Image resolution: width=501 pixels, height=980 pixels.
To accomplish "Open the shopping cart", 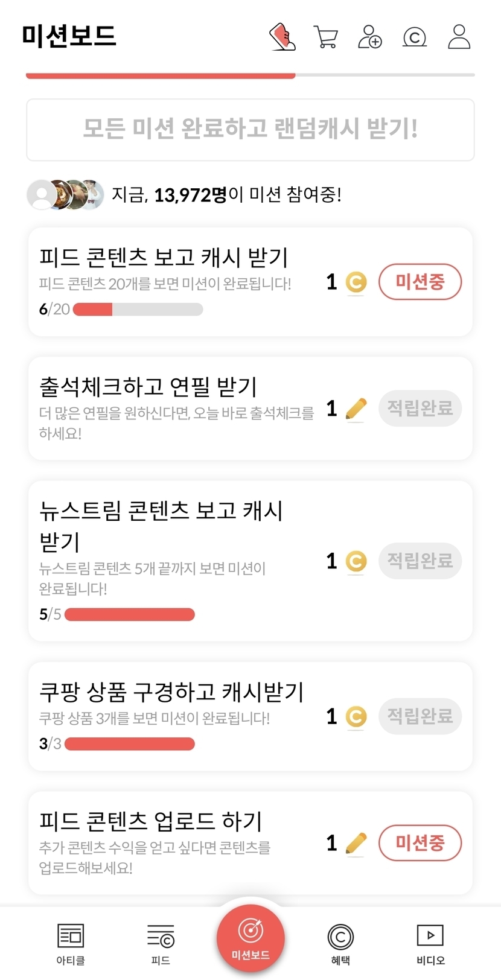I will click(325, 37).
